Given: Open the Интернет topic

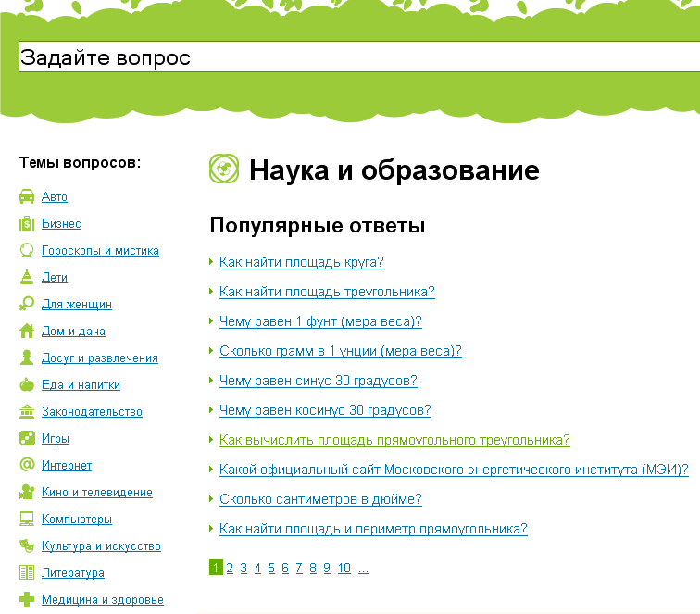Looking at the screenshot, I should coord(67,465).
